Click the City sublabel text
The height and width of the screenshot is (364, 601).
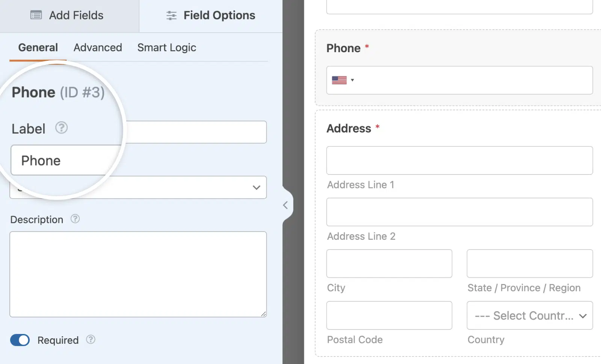pos(336,288)
